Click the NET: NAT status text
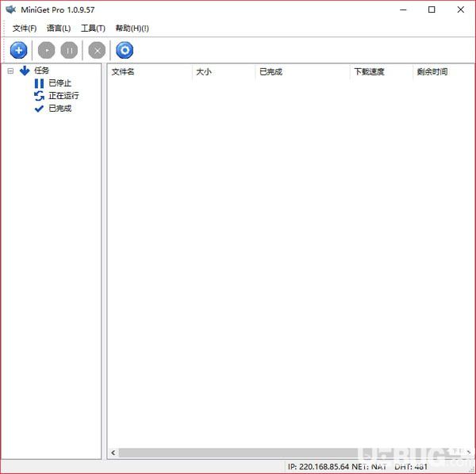 click(x=369, y=466)
